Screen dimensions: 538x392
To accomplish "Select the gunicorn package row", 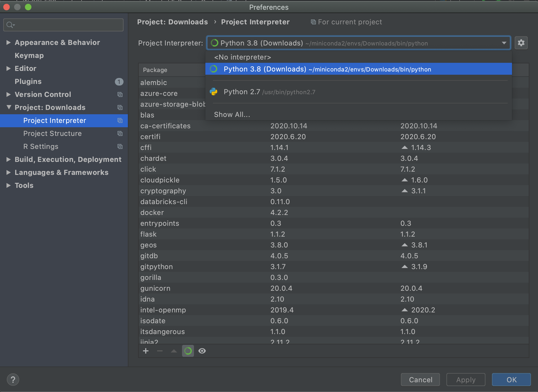I will point(334,288).
